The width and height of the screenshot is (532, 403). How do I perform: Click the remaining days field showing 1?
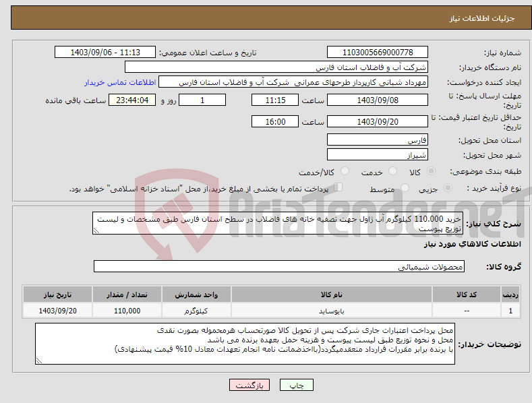[202, 100]
